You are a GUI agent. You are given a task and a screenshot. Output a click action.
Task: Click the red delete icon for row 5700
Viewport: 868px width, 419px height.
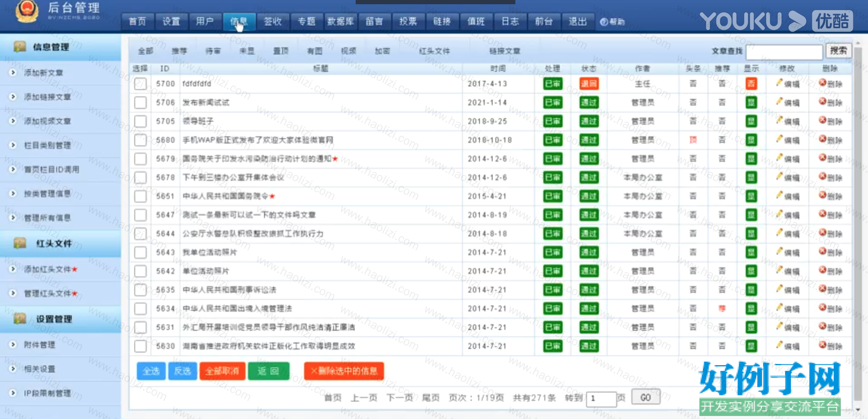[x=823, y=83]
